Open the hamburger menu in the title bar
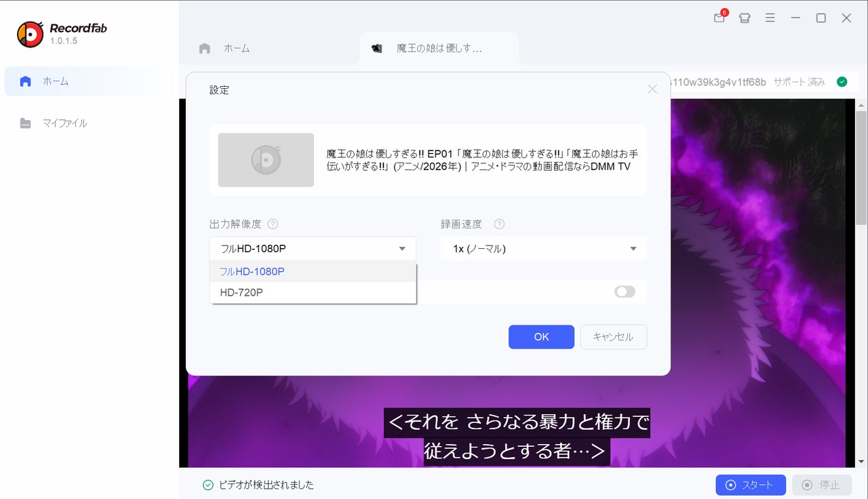 click(x=770, y=18)
